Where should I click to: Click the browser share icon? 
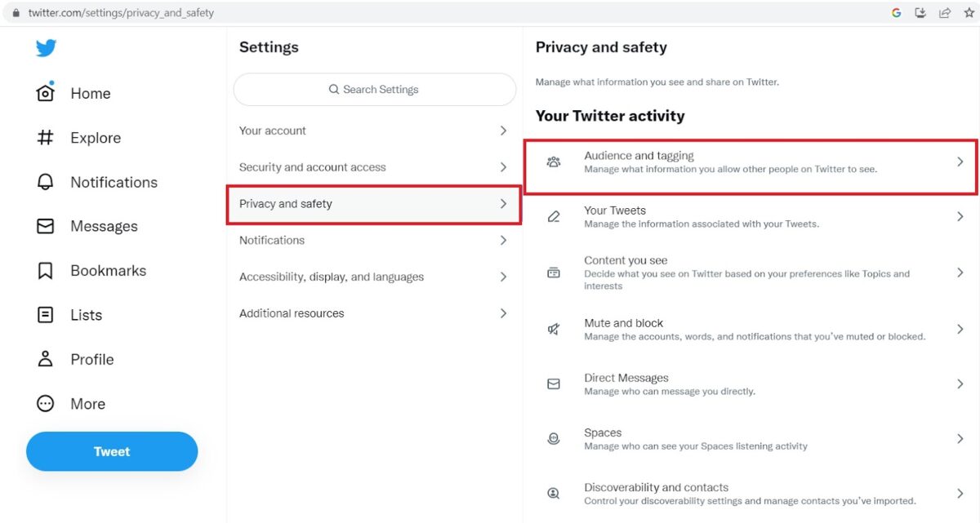(945, 13)
